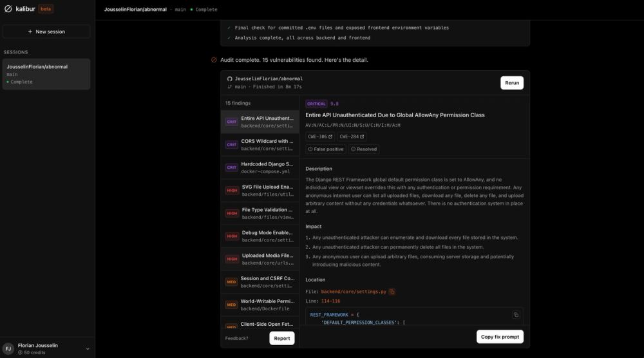Copy the backend/core/settings.py file path icon

click(392, 292)
